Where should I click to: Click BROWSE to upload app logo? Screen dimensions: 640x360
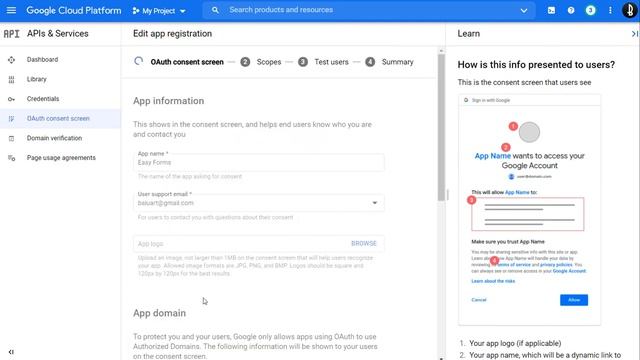[364, 244]
